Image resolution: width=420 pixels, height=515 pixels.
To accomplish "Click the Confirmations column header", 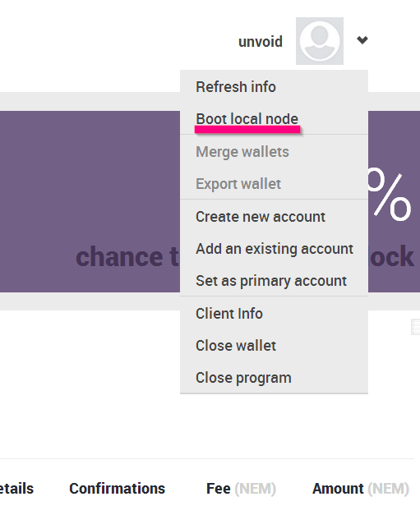I will (117, 489).
